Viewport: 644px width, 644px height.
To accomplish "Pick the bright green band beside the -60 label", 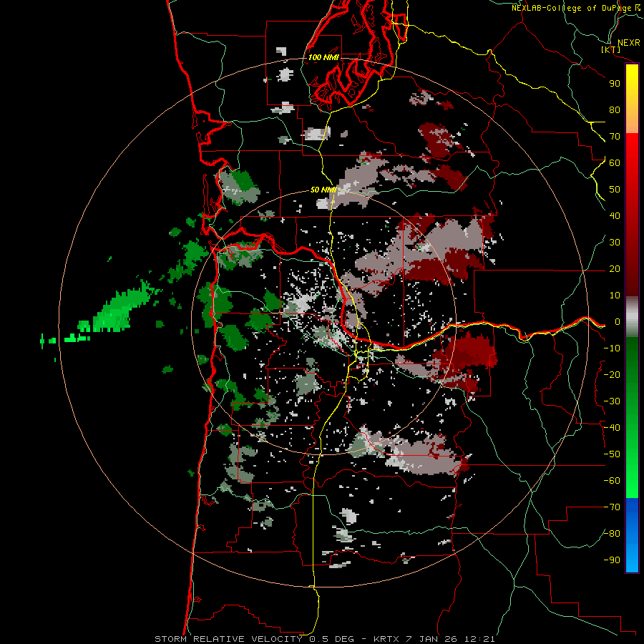I will click(x=632, y=481).
